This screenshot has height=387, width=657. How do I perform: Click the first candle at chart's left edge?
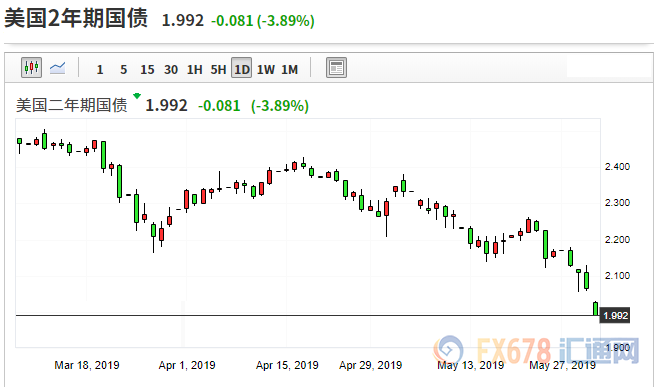click(19, 145)
